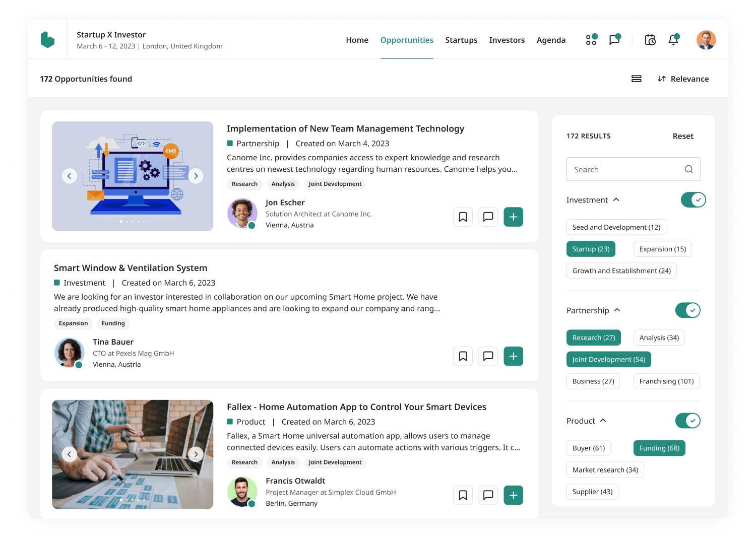Add Francis Otwaldt's opportunity with plus
This screenshot has height=539, width=756.
click(x=513, y=495)
